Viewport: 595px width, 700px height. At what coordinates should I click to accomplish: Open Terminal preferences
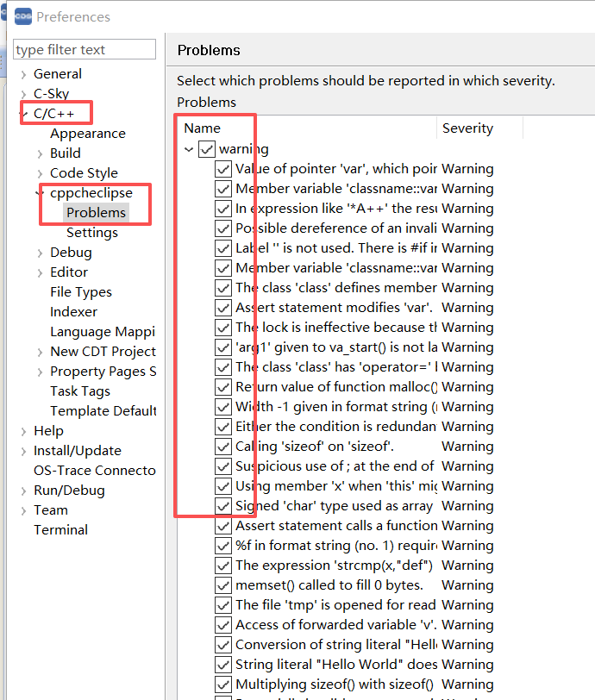pos(60,530)
